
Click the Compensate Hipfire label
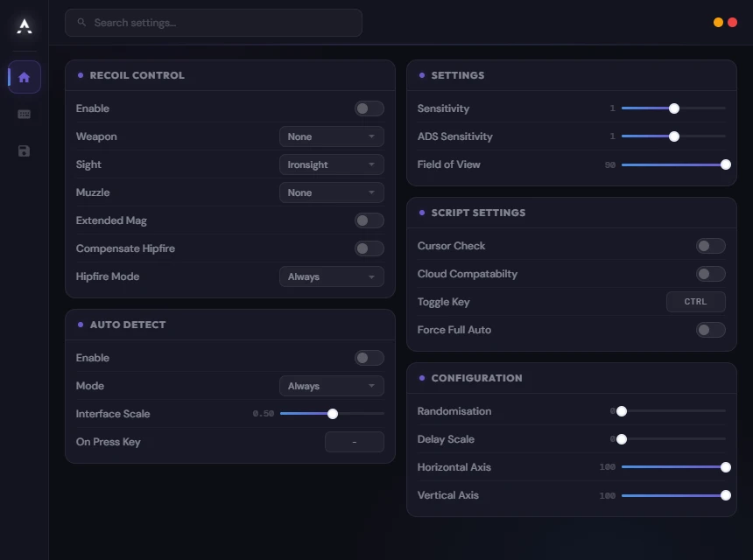coord(125,248)
